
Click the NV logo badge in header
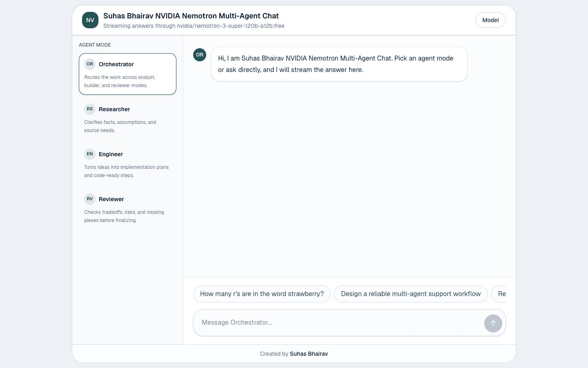pos(90,20)
